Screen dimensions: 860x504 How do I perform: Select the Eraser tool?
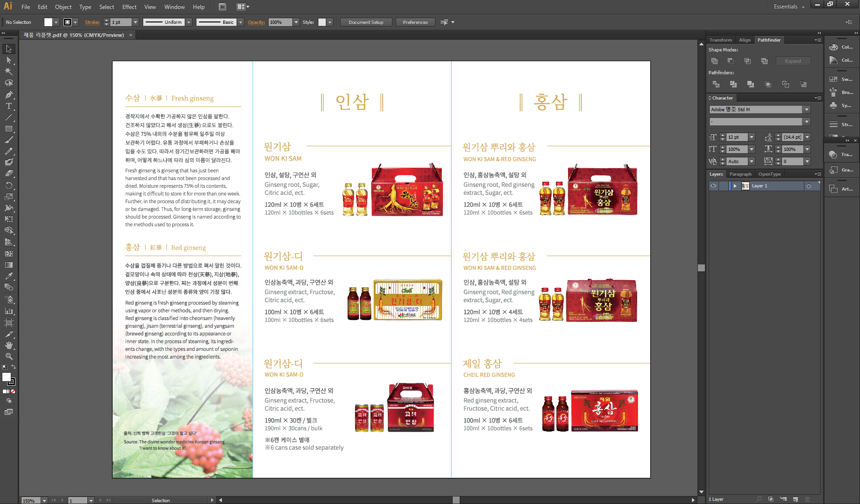[x=9, y=173]
